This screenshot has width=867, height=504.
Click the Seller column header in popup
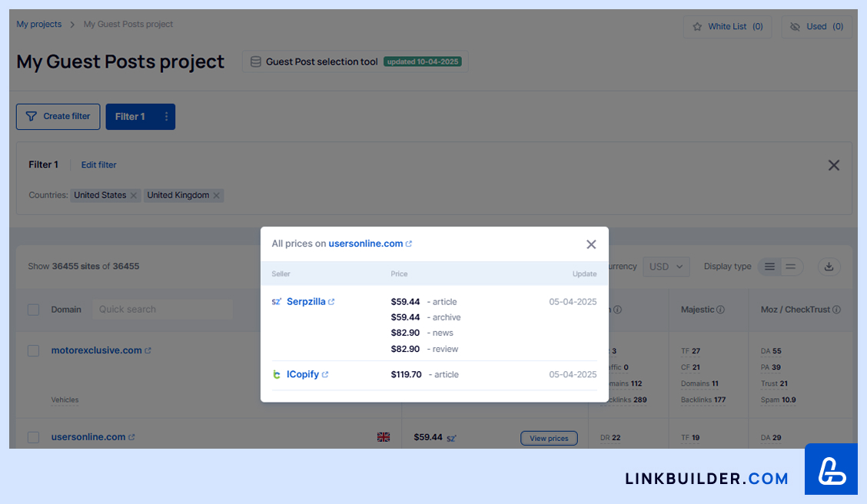click(x=281, y=274)
